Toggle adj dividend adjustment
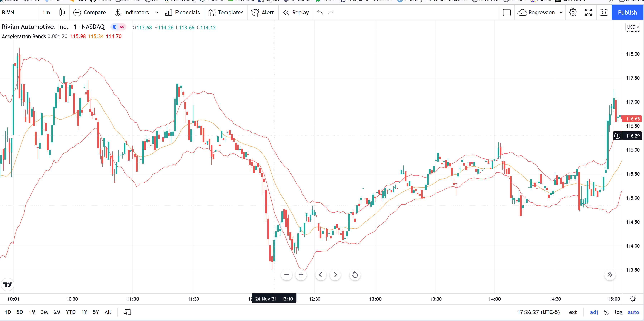Screen dimensions: 644x321 pyautogui.click(x=594, y=312)
